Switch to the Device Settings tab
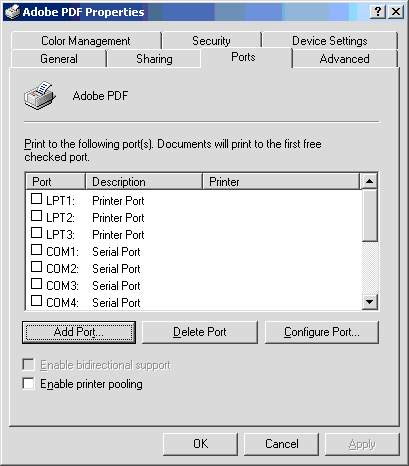 330,41
